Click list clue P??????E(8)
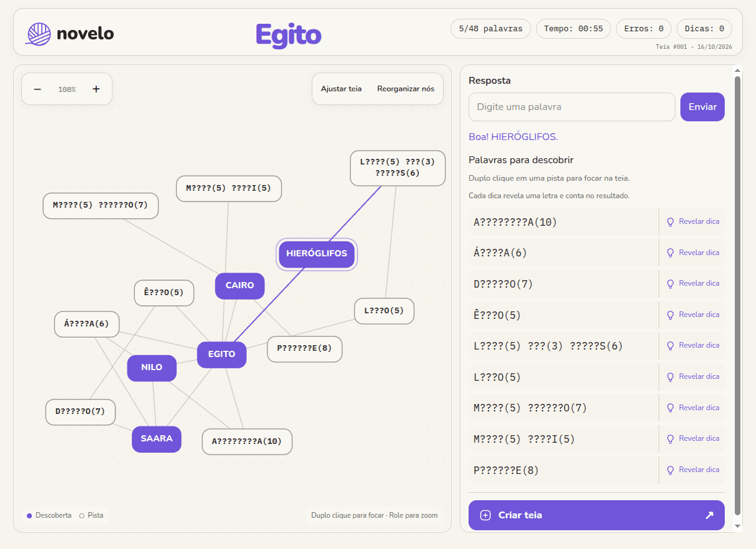The height and width of the screenshot is (549, 756). (564, 470)
